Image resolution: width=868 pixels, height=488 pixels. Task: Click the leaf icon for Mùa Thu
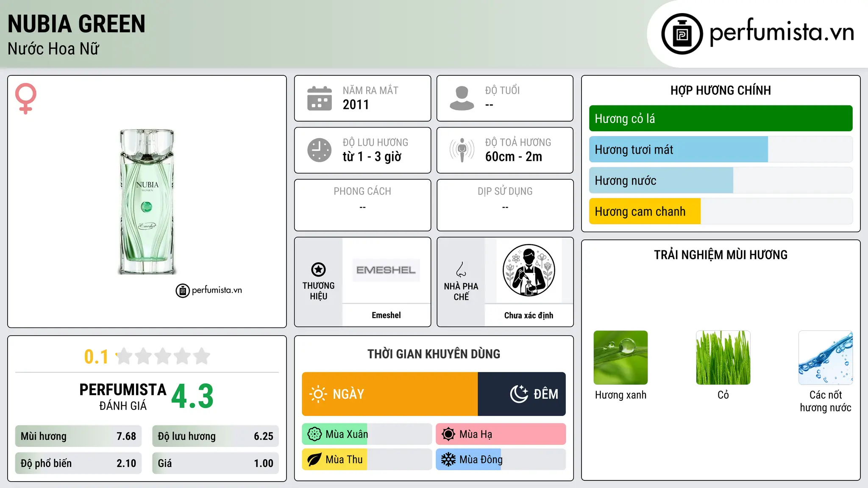tap(314, 460)
